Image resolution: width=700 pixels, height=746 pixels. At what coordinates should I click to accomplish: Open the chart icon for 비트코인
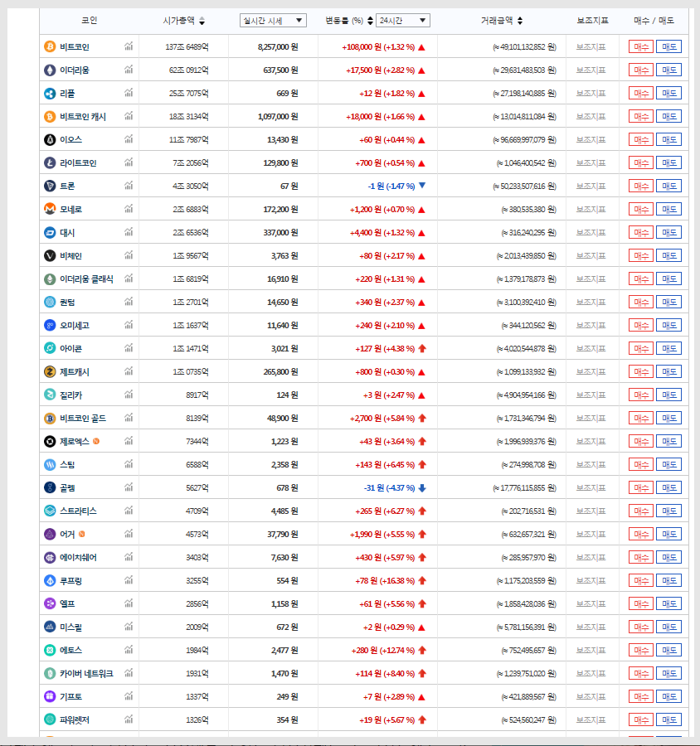pos(129,46)
